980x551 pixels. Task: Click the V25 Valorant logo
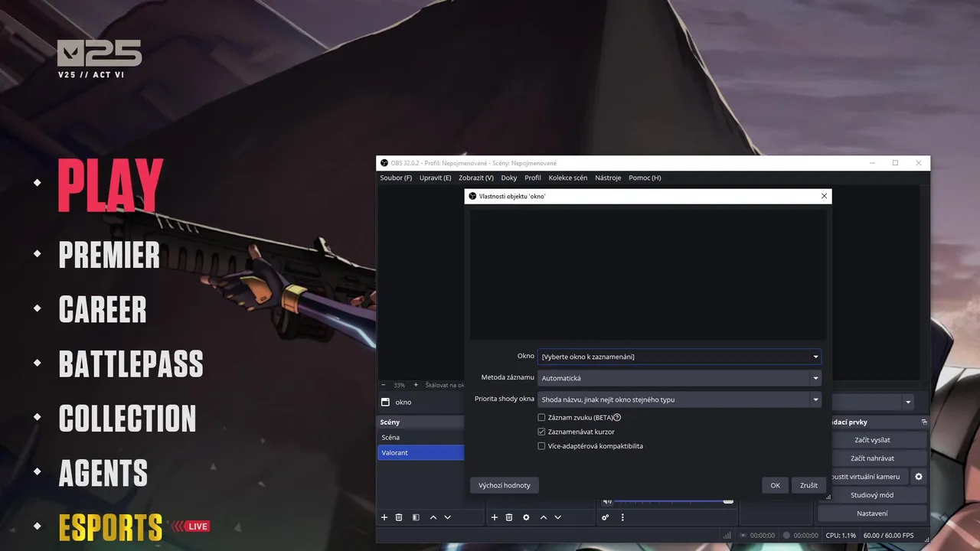pos(100,54)
